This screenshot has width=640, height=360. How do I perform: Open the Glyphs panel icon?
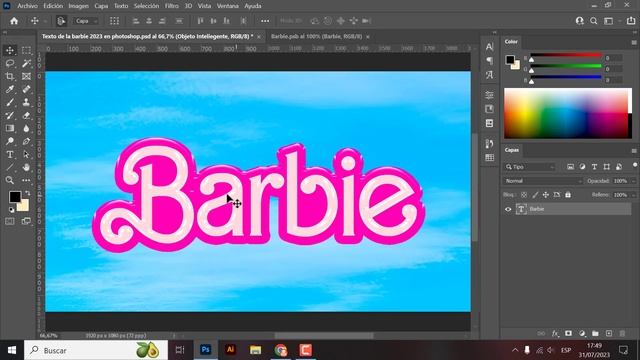[489, 75]
